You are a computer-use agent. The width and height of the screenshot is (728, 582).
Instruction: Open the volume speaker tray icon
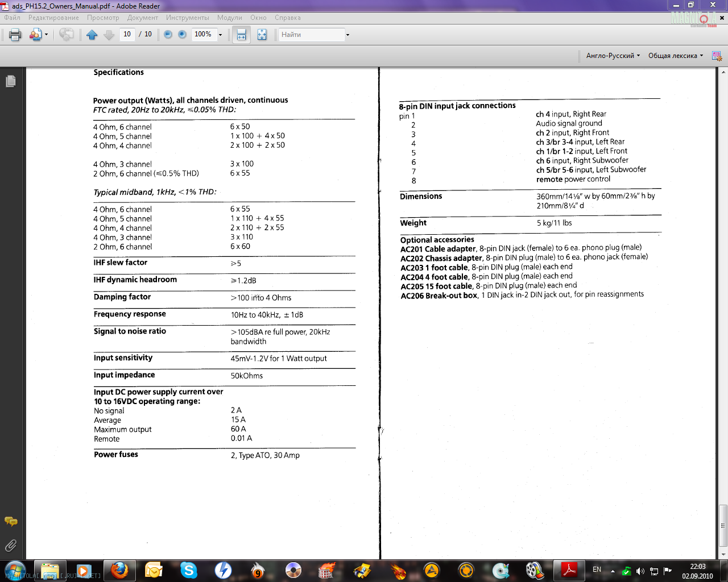640,571
